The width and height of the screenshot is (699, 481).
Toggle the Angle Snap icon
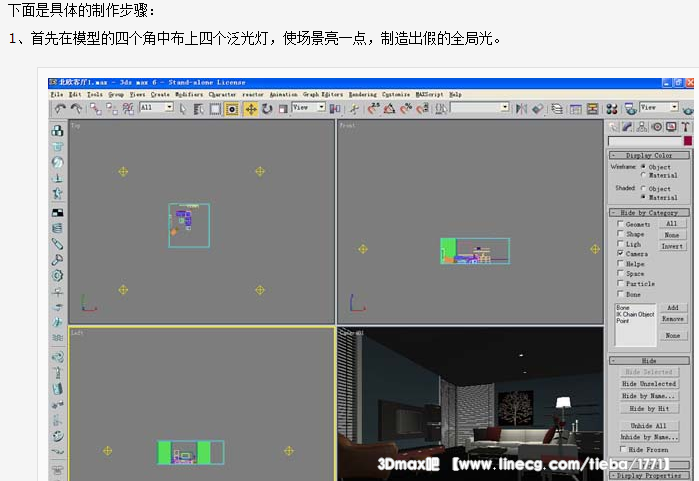point(390,108)
